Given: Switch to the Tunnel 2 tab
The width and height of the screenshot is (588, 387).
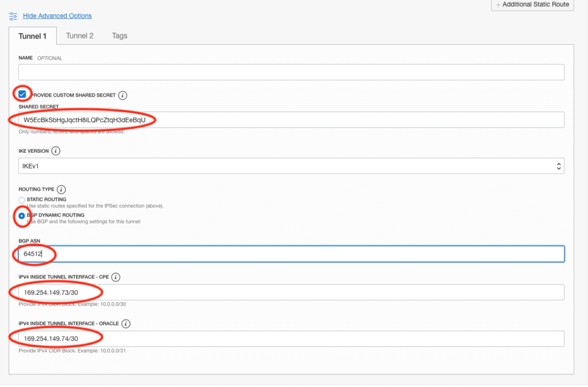Looking at the screenshot, I should pyautogui.click(x=80, y=36).
